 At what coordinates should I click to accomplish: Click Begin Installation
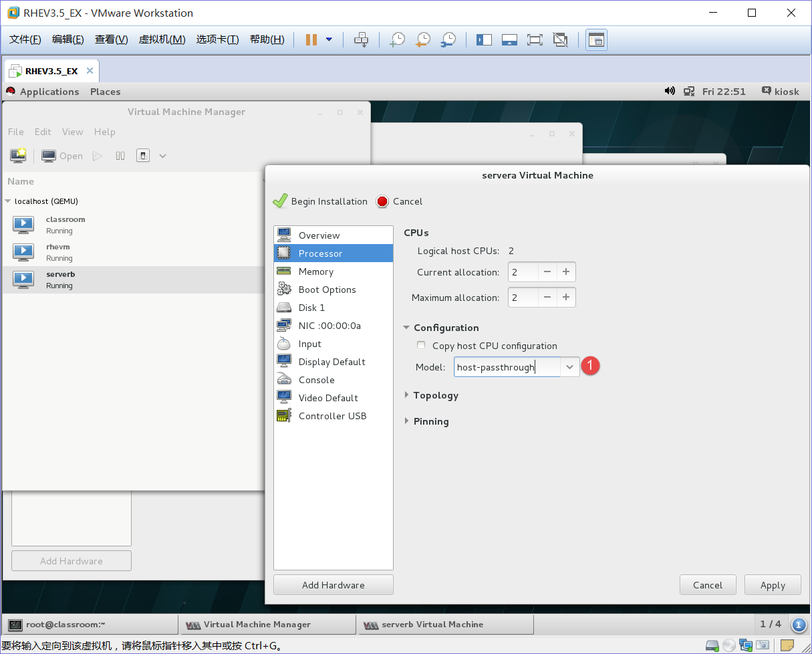(320, 201)
